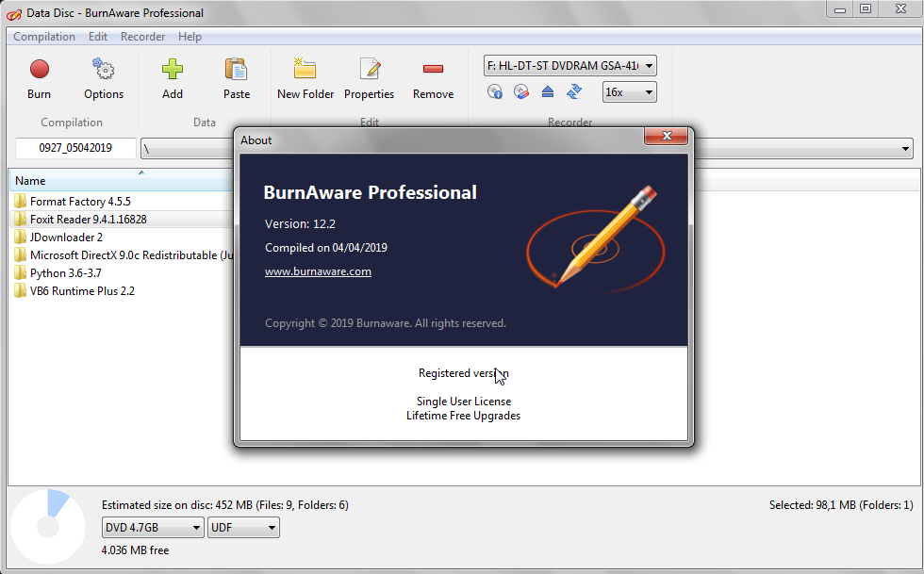This screenshot has width=924, height=574.
Task: Eject the disc tray icon
Action: coord(548,92)
